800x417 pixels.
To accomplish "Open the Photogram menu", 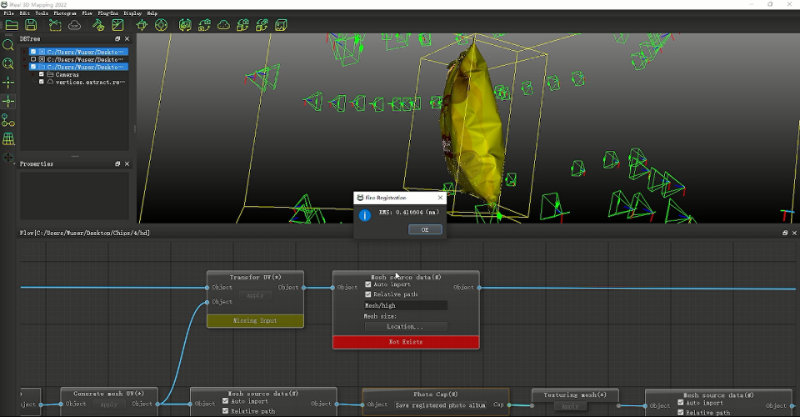I will 65,13.
